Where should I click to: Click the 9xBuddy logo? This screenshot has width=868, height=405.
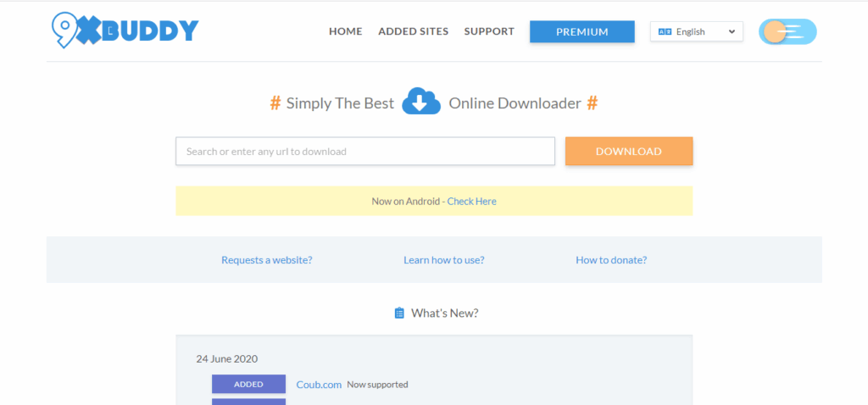(125, 31)
